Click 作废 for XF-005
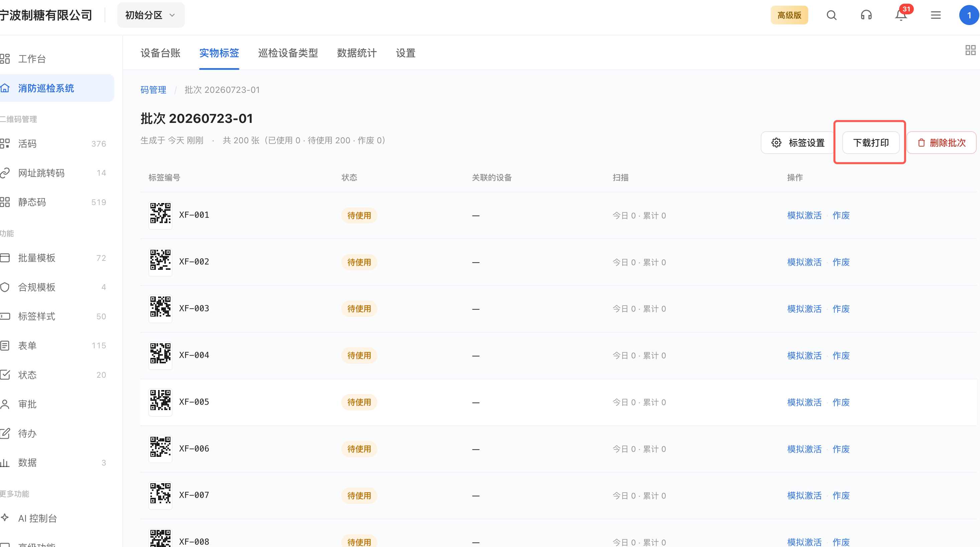Viewport: 980px width, 547px height. point(841,402)
